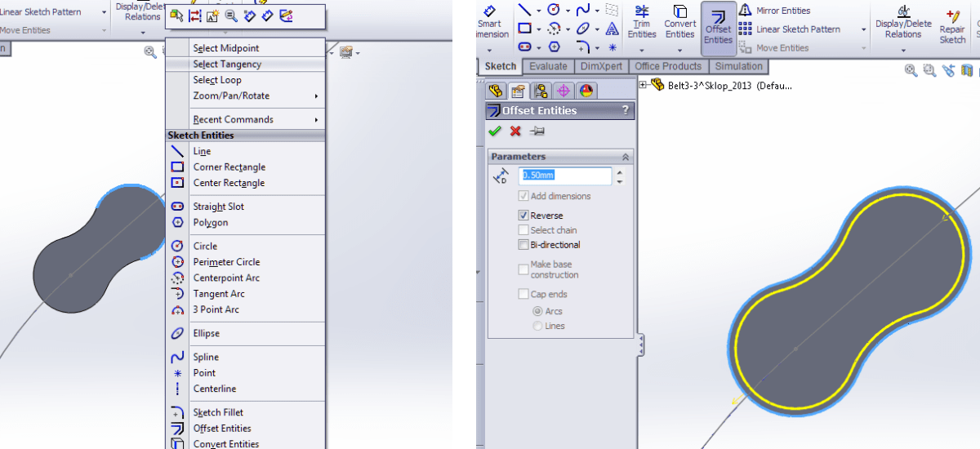Image resolution: width=980 pixels, height=449 pixels.
Task: Switch to the Evaluate tab
Action: coord(547,67)
